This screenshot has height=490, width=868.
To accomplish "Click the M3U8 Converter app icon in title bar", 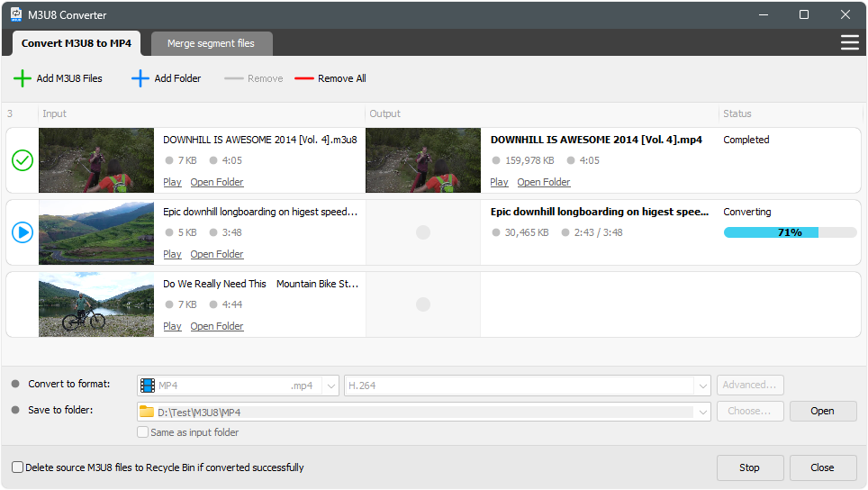I will (16, 14).
